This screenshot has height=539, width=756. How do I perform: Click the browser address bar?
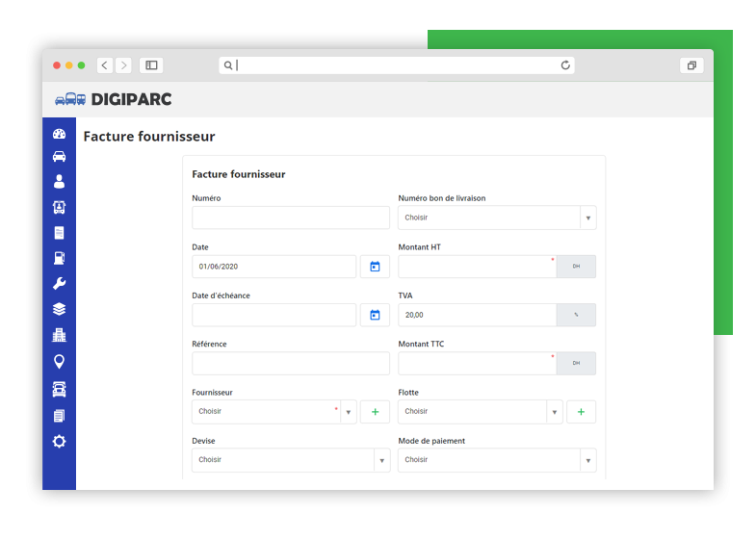click(397, 65)
